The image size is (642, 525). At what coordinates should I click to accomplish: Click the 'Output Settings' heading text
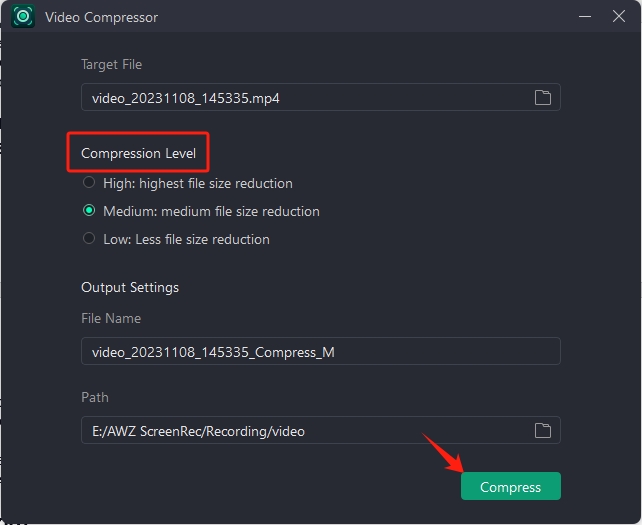130,287
